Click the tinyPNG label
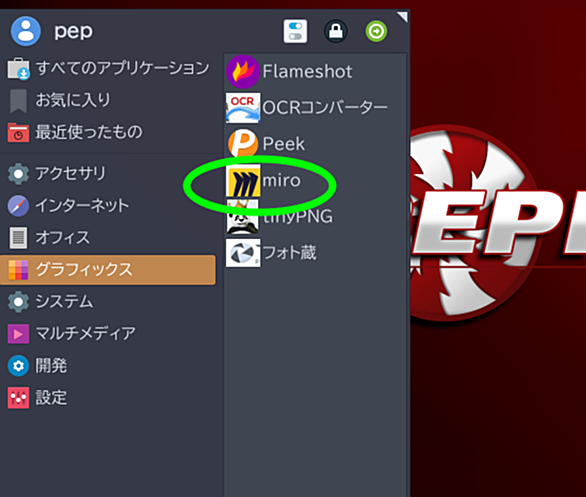This screenshot has width=586, height=497. [298, 216]
